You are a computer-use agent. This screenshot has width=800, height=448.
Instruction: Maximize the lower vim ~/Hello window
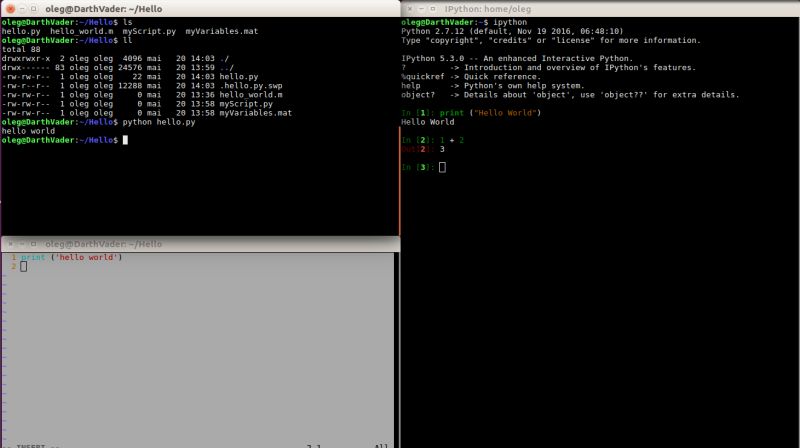[x=34, y=244]
